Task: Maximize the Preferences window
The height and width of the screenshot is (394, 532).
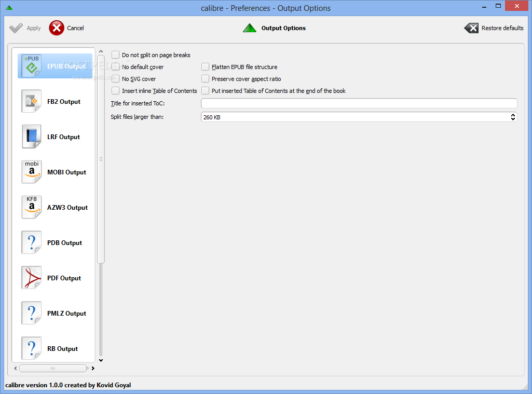Action: 498,6
